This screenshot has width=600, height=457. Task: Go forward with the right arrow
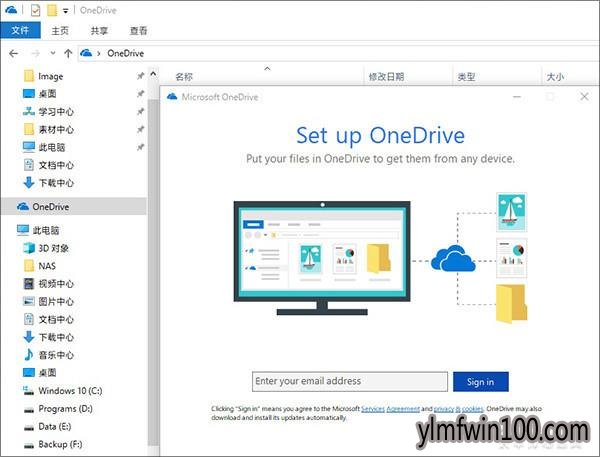[36, 54]
